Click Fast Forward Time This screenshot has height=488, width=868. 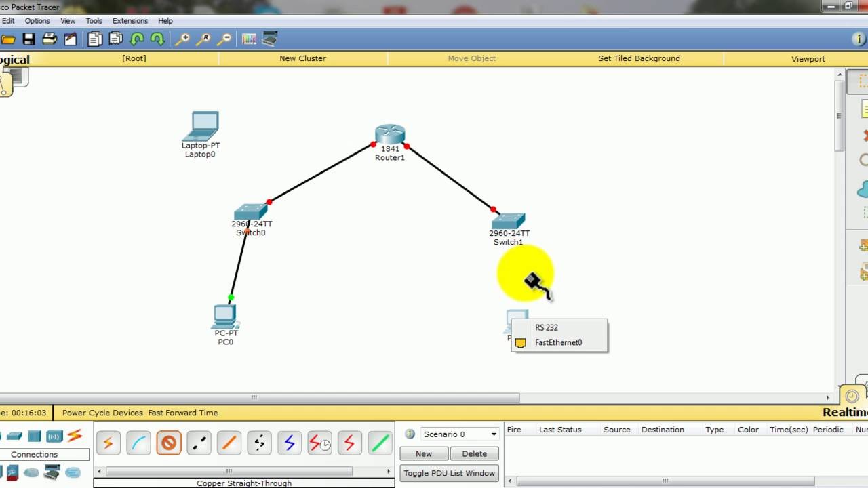point(183,413)
